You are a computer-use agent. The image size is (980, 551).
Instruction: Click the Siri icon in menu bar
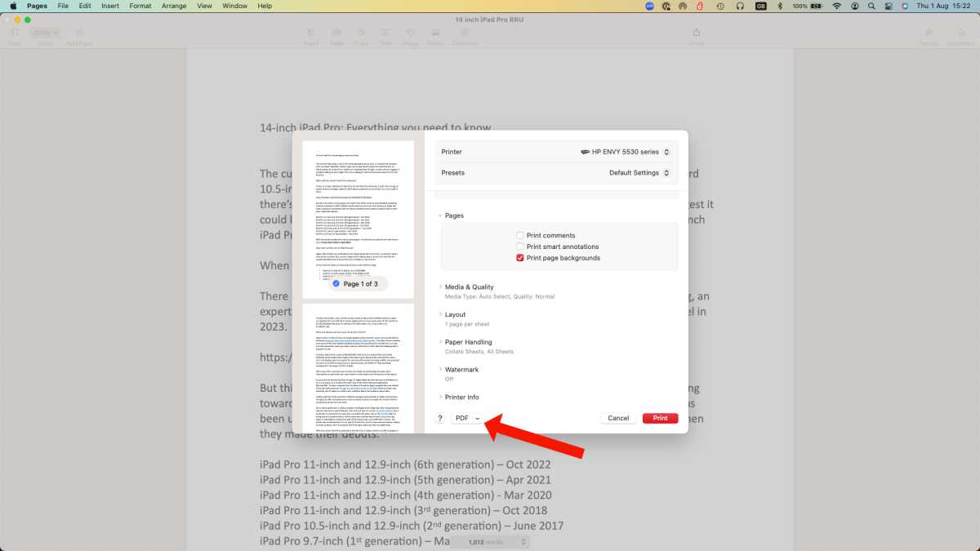point(905,6)
